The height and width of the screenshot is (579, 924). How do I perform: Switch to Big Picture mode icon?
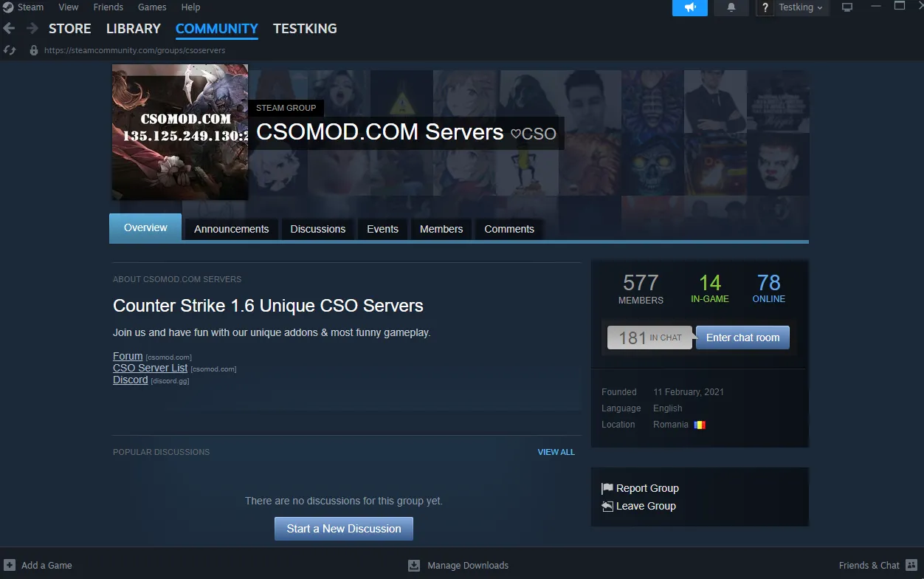click(x=847, y=7)
